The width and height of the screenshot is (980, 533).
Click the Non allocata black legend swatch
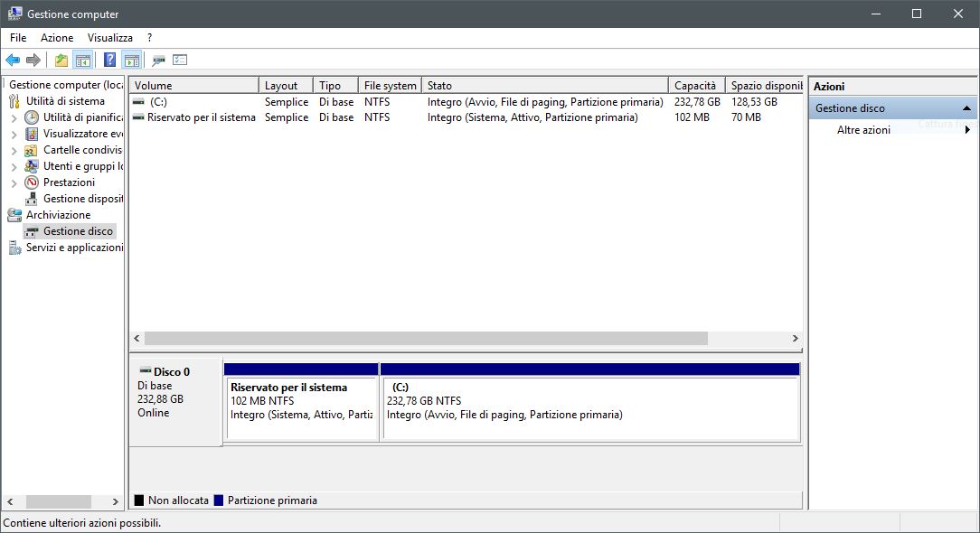(x=139, y=500)
